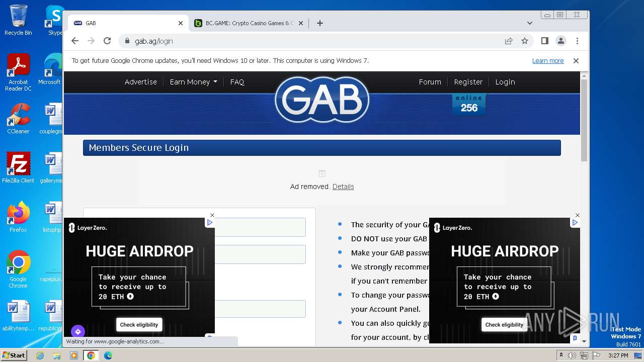Open the abilitytemp document on desktop

click(x=18, y=316)
